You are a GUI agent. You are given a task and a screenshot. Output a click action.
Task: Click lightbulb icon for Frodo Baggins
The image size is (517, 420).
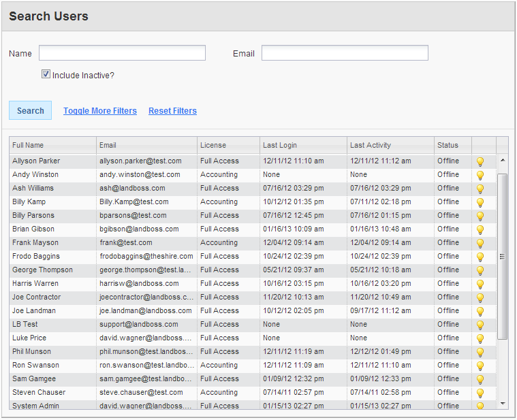coord(480,257)
